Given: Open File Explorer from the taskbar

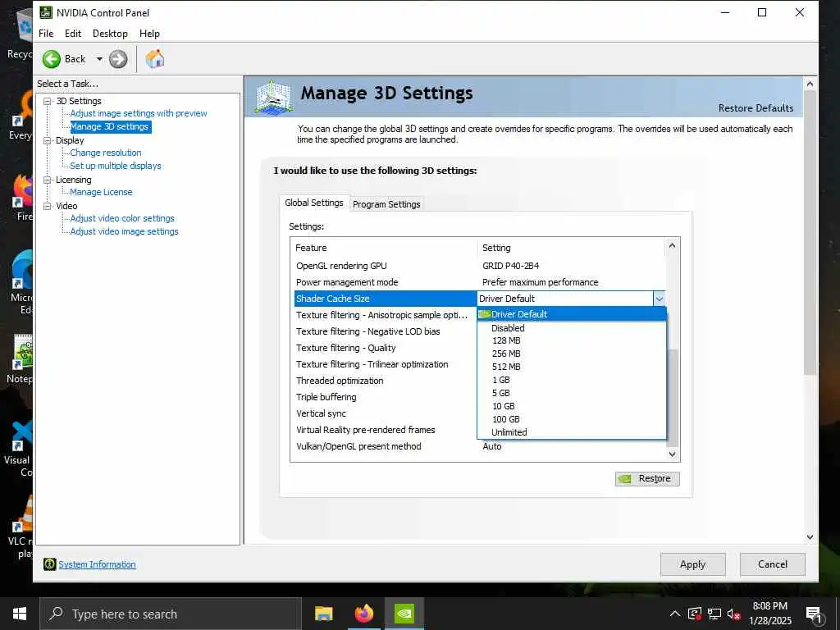Looking at the screenshot, I should [323, 614].
